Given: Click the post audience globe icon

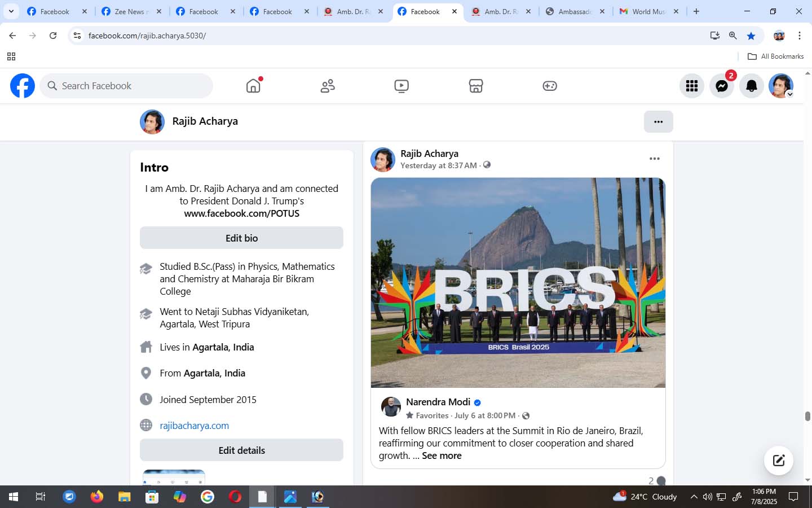Looking at the screenshot, I should pos(487,165).
